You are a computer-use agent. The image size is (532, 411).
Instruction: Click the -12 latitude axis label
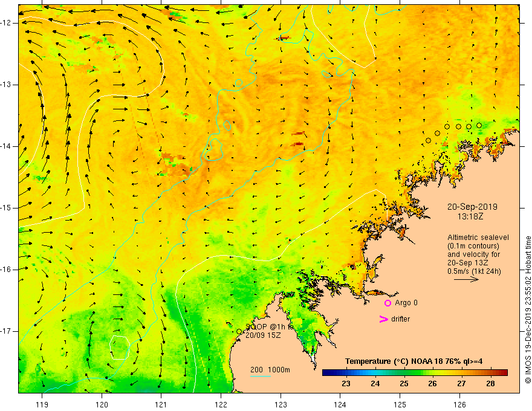tap(6, 23)
